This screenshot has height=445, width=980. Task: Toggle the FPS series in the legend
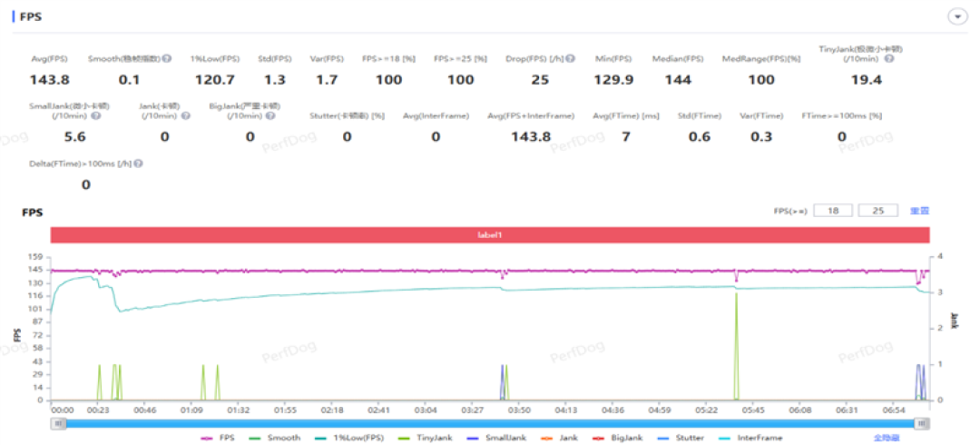(218, 438)
